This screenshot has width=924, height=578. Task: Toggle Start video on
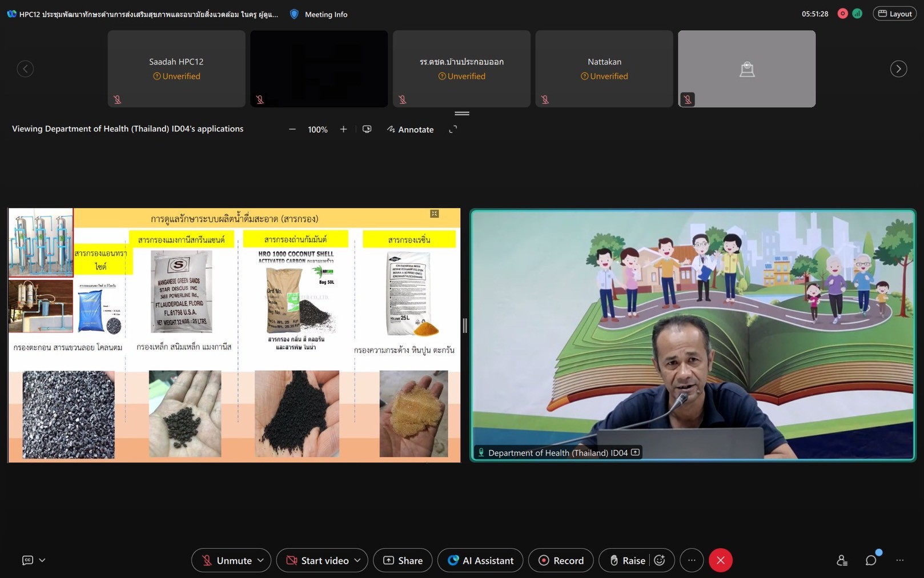pos(317,560)
